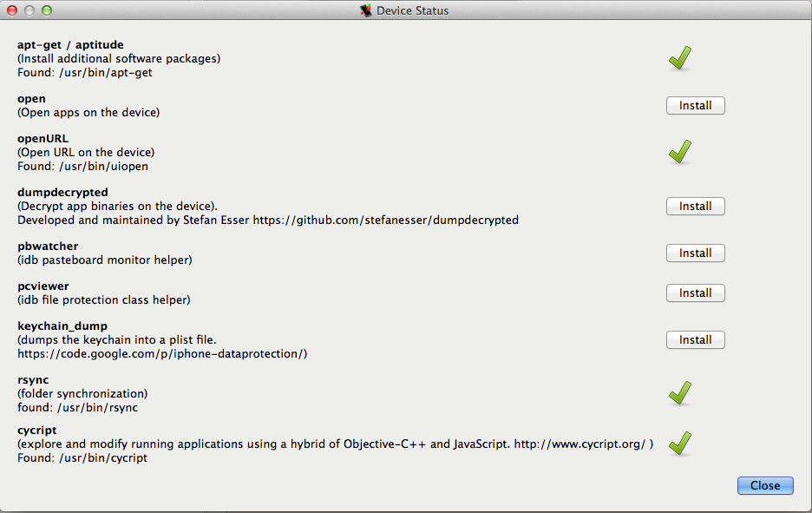Minimize the Device Status window
812x513 pixels.
29,11
